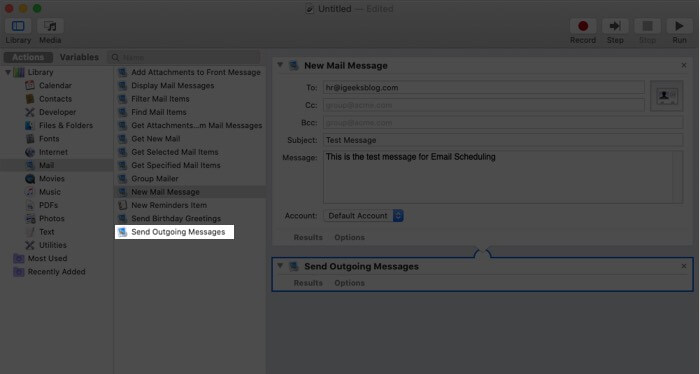Viewport: 700px width, 374px height.
Task: Select the Fonts category icon
Action: coord(30,139)
